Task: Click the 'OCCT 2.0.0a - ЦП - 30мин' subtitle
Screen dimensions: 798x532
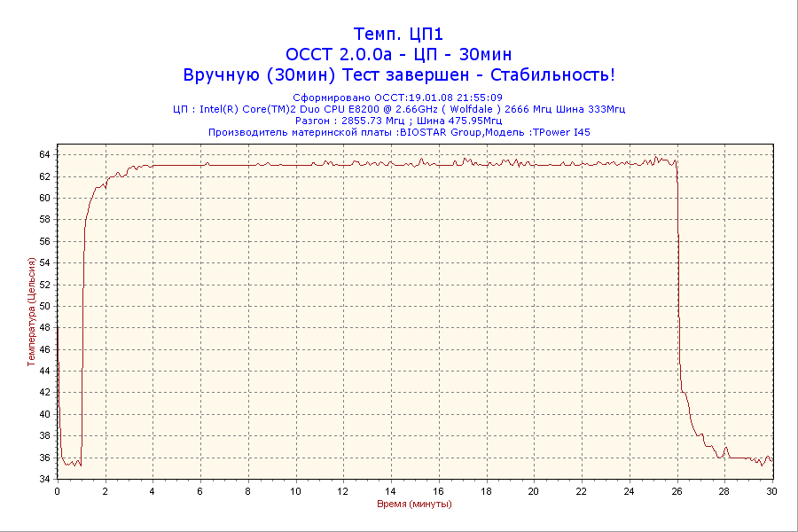Action: 398,55
